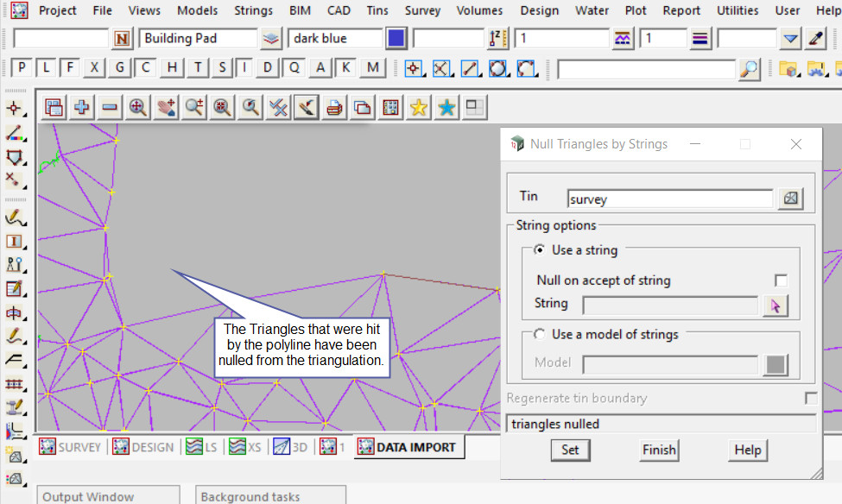The image size is (842, 504).
Task: Toggle the X snap button
Action: click(x=94, y=67)
